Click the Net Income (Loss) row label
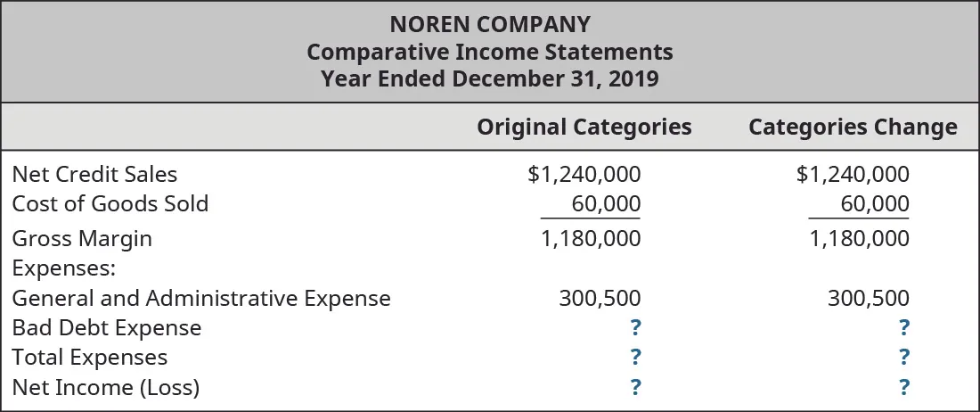Screen dimensions: 980x412 click(x=105, y=388)
